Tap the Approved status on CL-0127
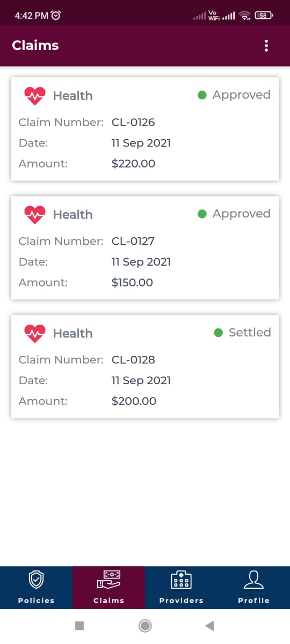The image size is (290, 644). (234, 214)
